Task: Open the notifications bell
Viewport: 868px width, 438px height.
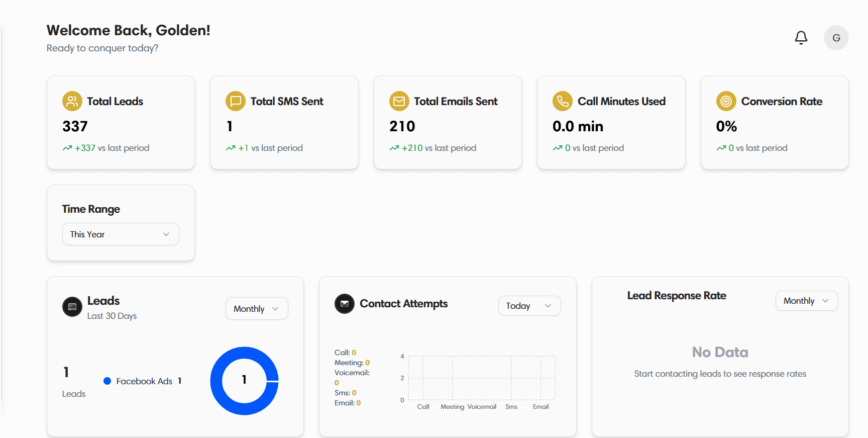Action: pos(801,38)
